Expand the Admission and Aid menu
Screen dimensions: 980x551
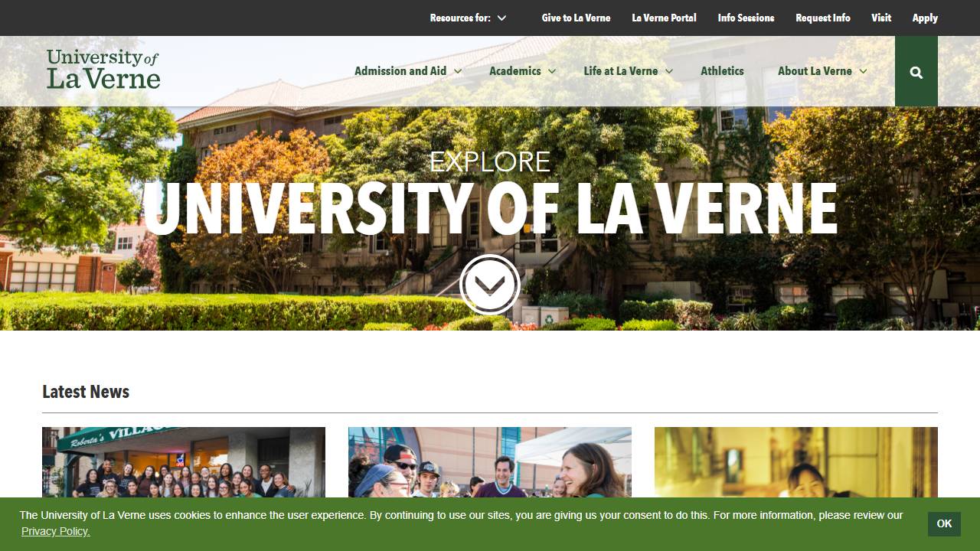(408, 71)
